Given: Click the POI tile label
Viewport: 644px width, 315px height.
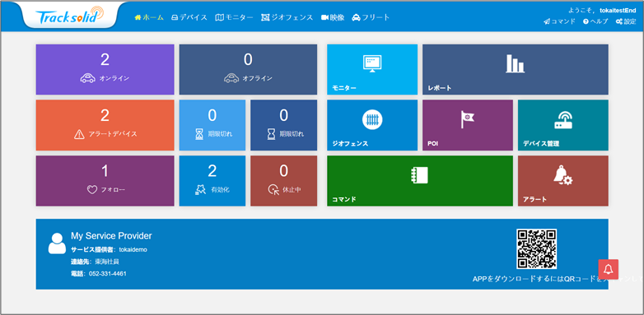Looking at the screenshot, I should pos(432,144).
